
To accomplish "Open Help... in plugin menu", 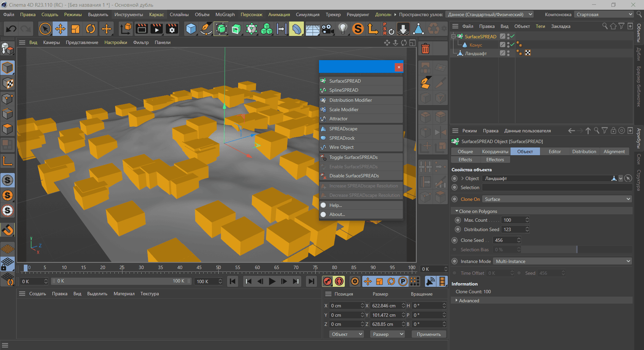I will tap(361, 205).
